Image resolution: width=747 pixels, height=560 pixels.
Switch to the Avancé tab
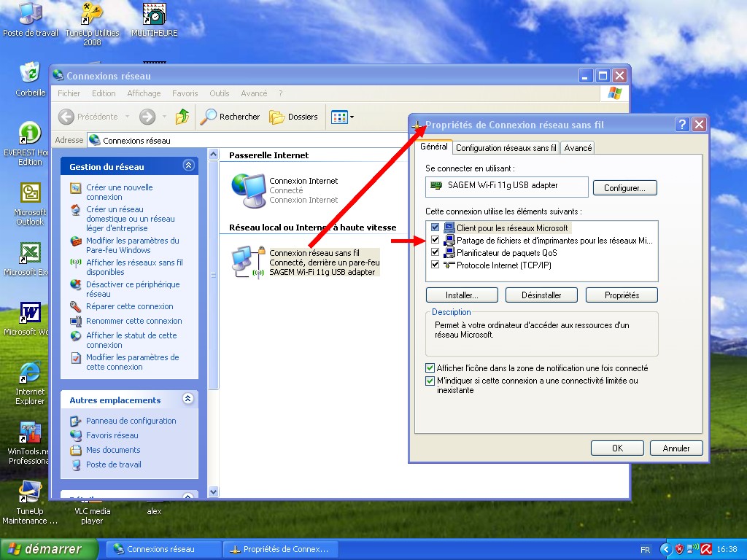pyautogui.click(x=578, y=148)
